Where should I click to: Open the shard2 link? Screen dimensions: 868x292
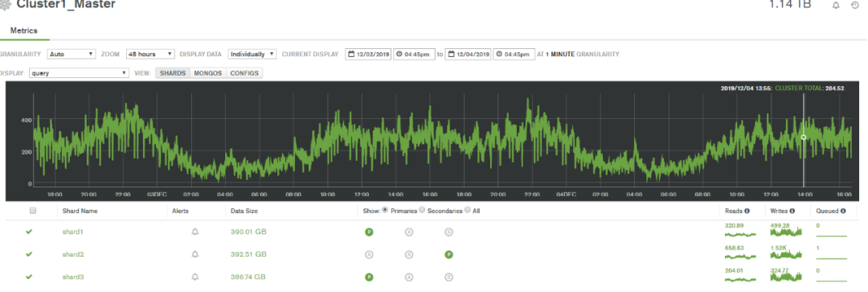point(73,254)
